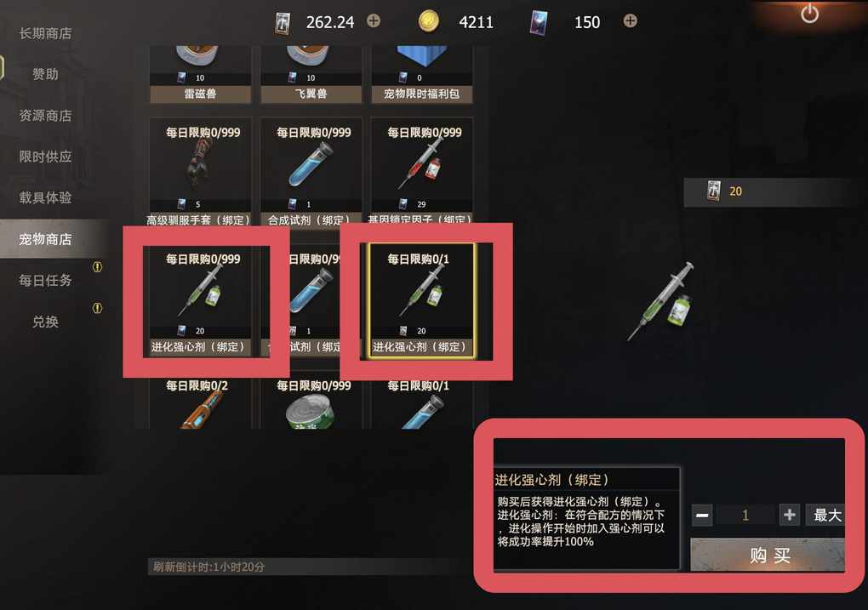Screen dimensions: 868x610
Task: Go to the 每日任务 tab
Action: 45,280
